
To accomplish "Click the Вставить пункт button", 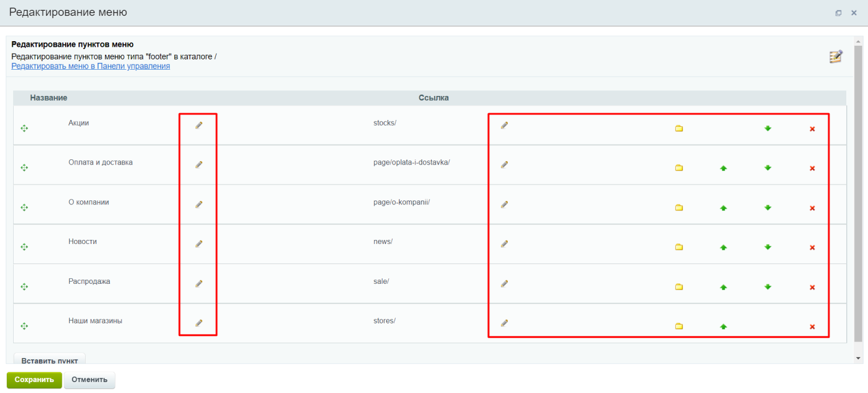I will [50, 360].
